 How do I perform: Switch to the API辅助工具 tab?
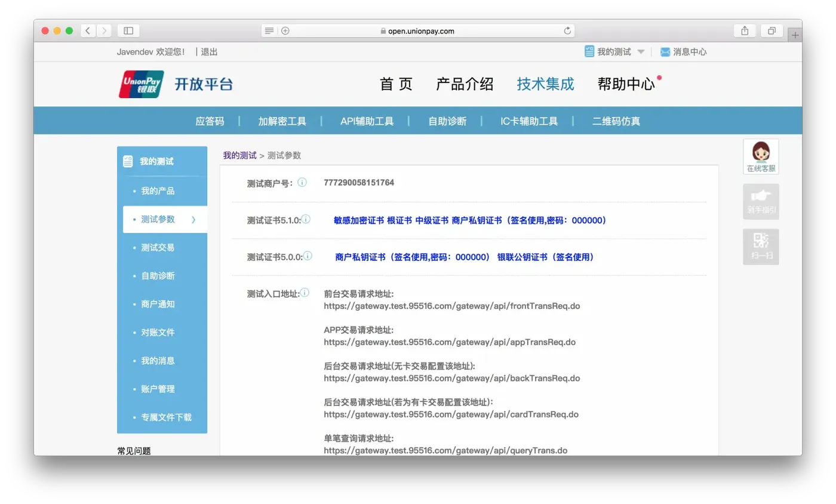pos(367,120)
